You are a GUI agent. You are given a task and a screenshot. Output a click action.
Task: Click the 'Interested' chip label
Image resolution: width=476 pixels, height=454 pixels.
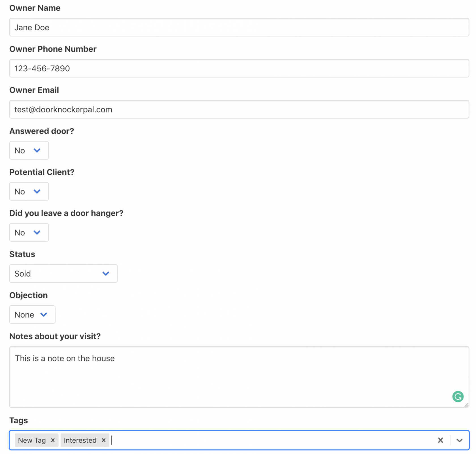click(80, 440)
